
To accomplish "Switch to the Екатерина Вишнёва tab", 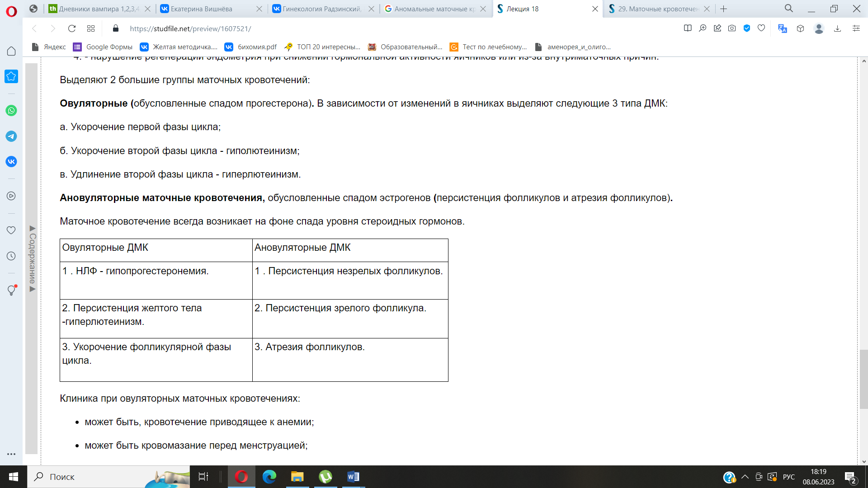I will click(x=210, y=9).
